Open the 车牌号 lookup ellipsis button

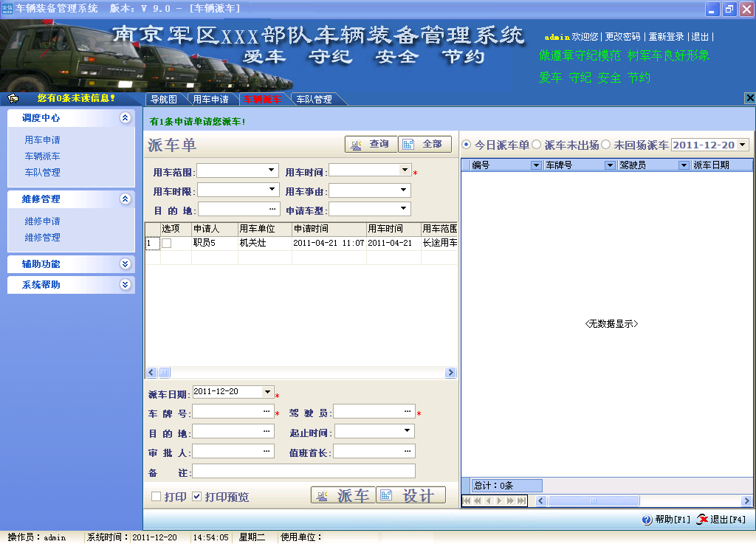tap(267, 412)
